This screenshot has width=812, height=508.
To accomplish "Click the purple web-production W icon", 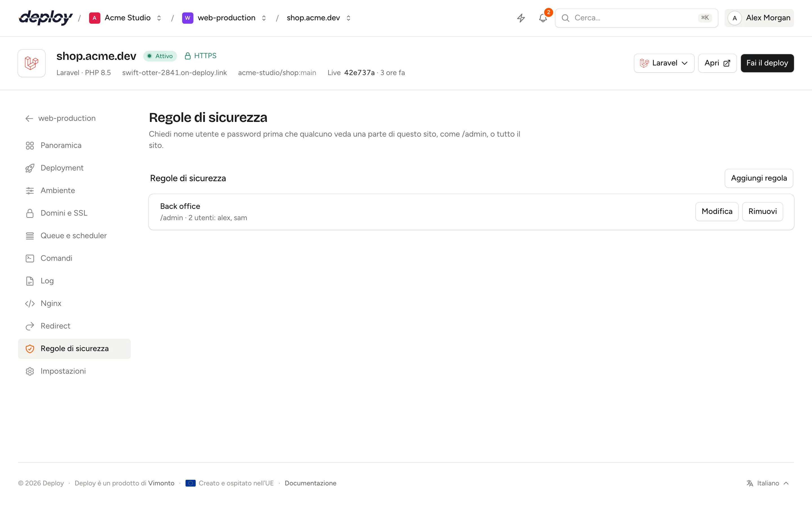I will 187,18.
